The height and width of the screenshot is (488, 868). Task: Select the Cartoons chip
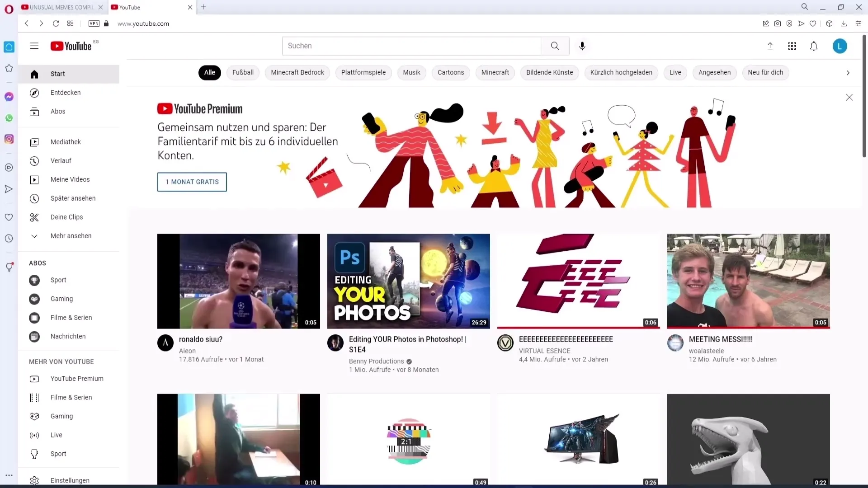[x=451, y=72]
